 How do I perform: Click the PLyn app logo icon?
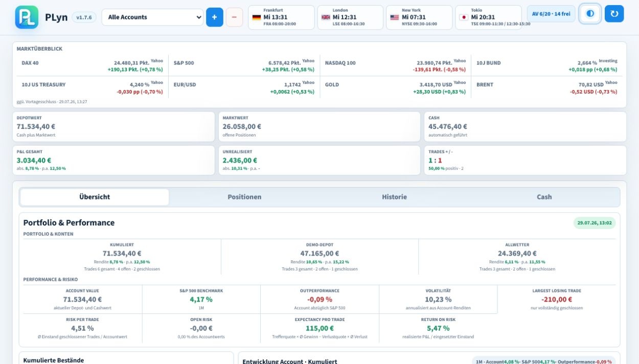coord(27,17)
